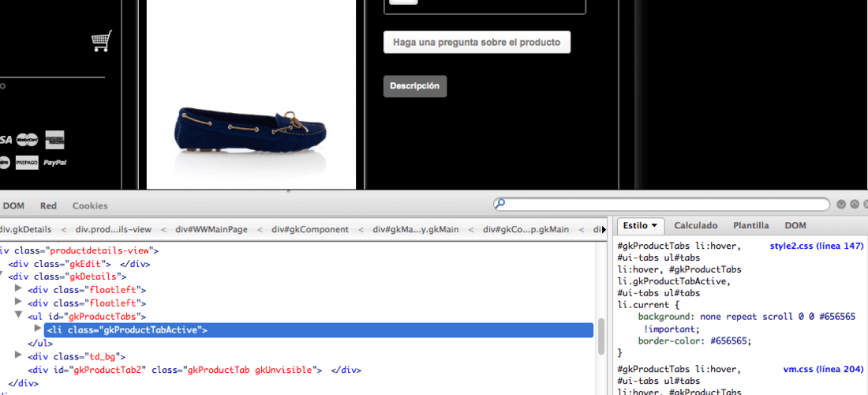
Task: Select div#gkComponent in the breadcrumb path
Action: point(310,229)
